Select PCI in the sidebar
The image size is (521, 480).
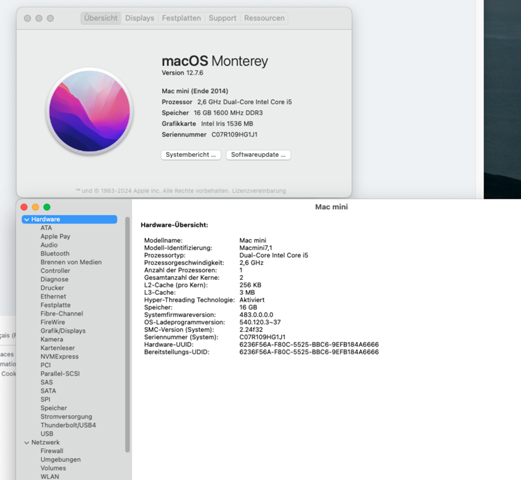(46, 365)
